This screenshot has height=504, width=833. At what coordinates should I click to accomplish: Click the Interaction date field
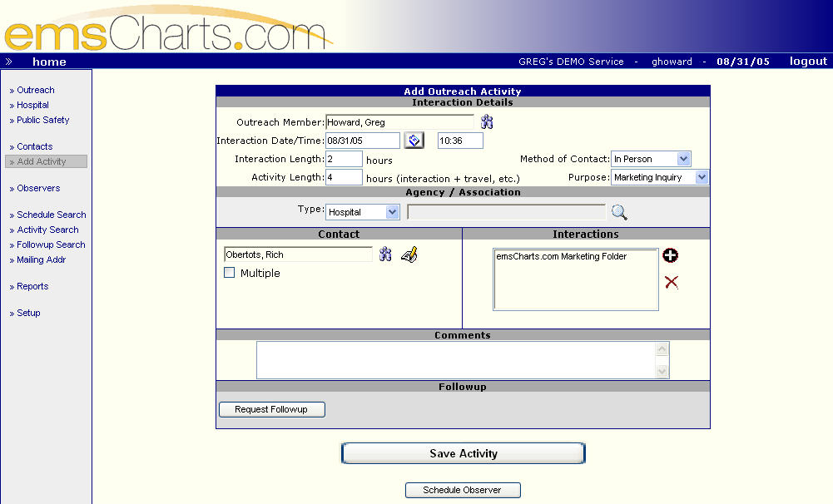[x=363, y=141]
